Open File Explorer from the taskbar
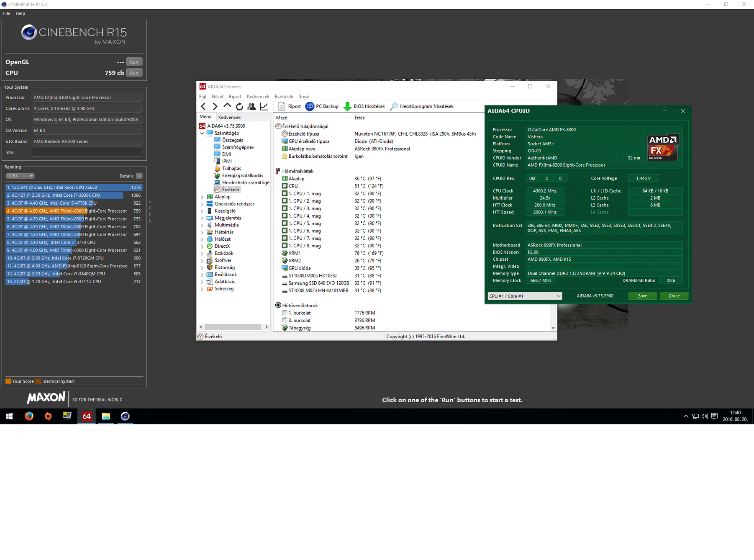This screenshot has width=754, height=560. (x=106, y=416)
